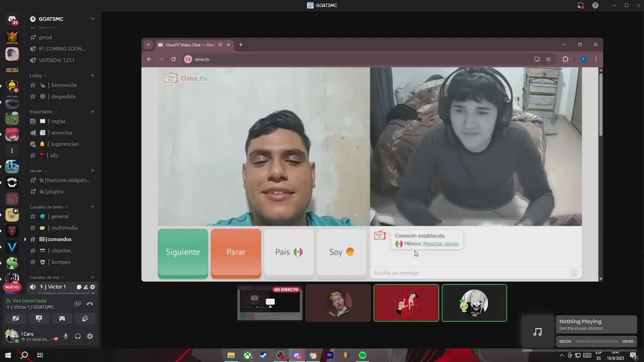Open the gmod channel

[x=62, y=37]
